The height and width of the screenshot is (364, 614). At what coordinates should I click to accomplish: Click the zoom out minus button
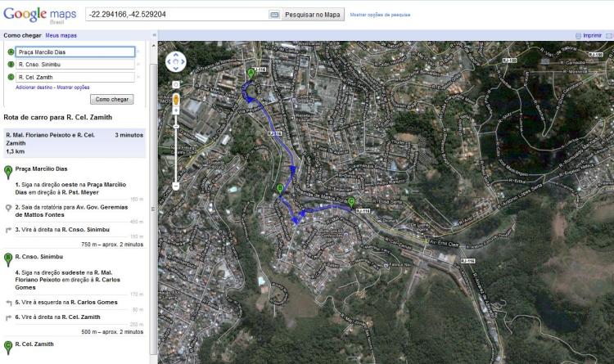(x=175, y=186)
